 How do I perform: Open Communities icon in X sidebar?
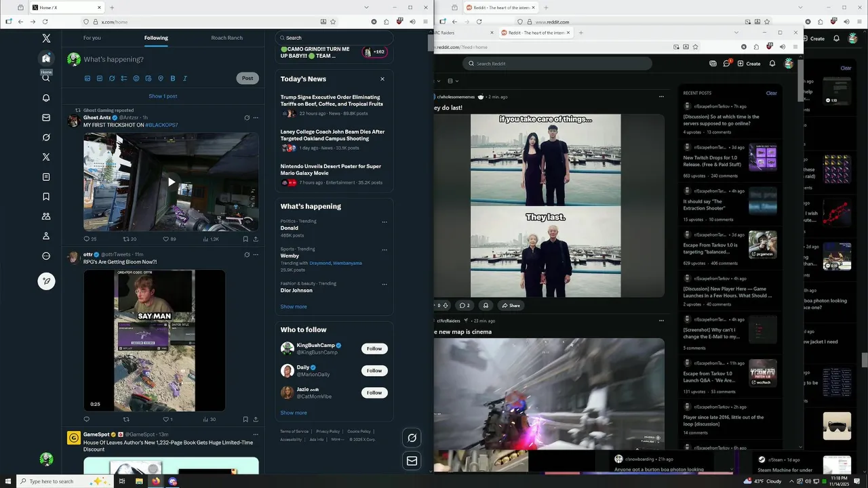pos(46,216)
